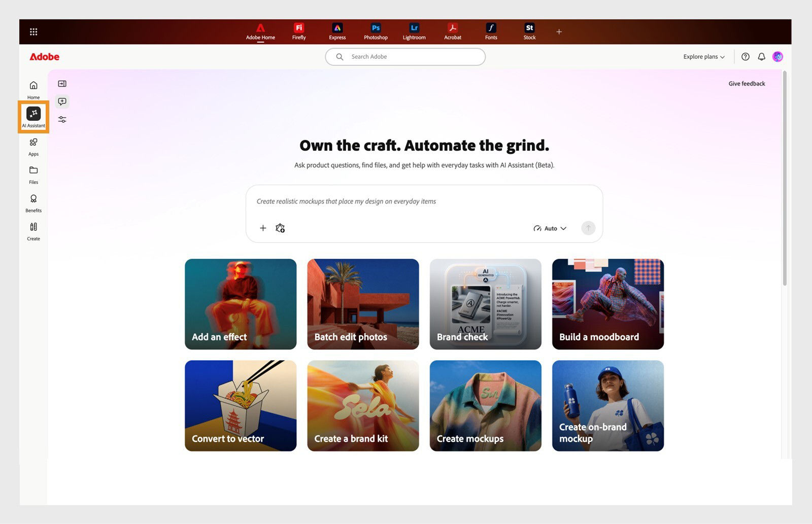The height and width of the screenshot is (524, 812).
Task: Switch to the Firefly app tab
Action: 299,31
